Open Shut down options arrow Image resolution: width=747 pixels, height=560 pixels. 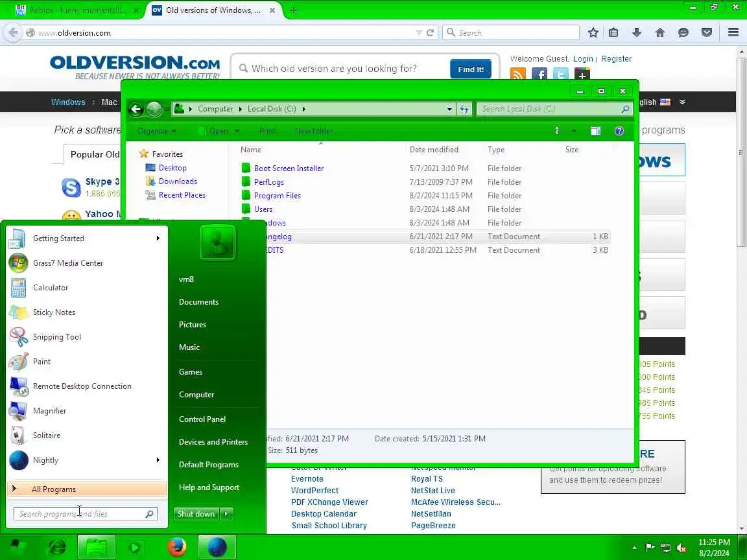227,514
